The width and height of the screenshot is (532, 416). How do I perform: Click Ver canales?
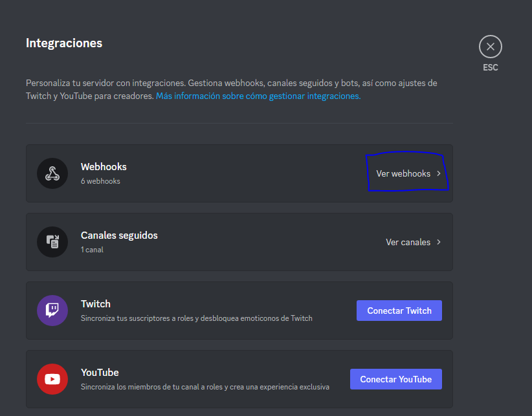click(408, 242)
